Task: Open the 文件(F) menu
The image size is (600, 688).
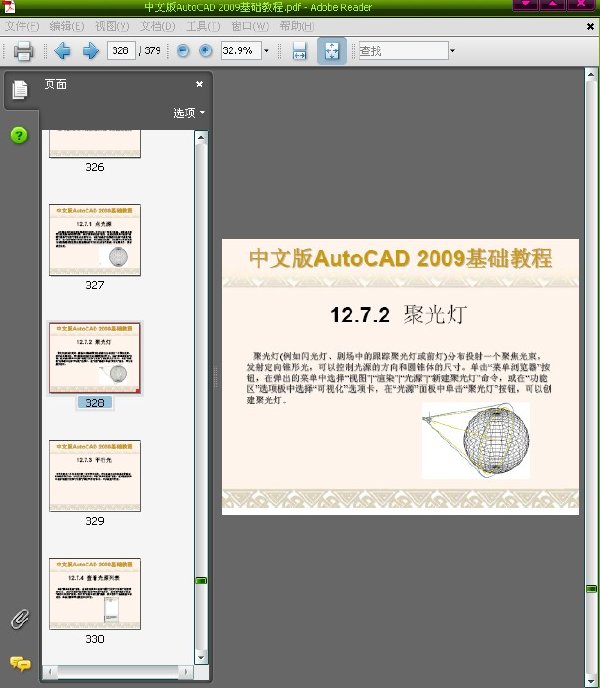Action: (22, 26)
